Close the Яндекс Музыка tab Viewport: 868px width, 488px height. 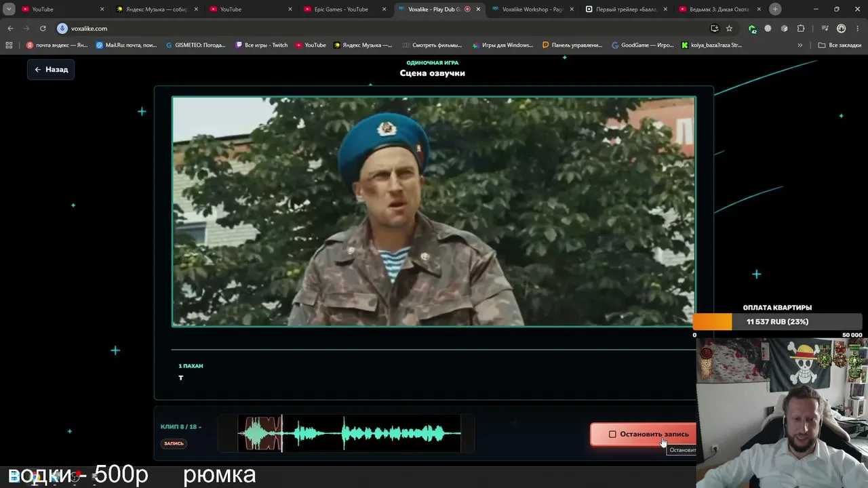tap(196, 9)
